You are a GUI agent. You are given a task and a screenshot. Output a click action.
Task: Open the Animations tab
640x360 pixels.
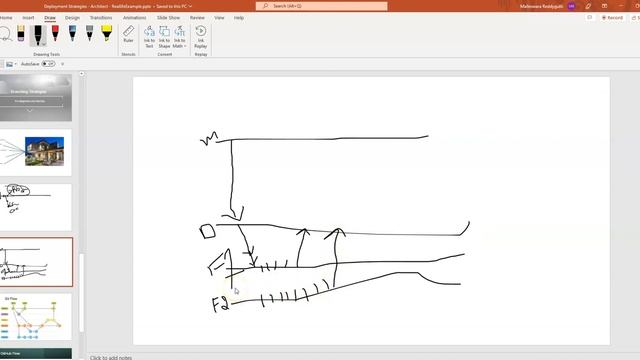click(x=134, y=18)
